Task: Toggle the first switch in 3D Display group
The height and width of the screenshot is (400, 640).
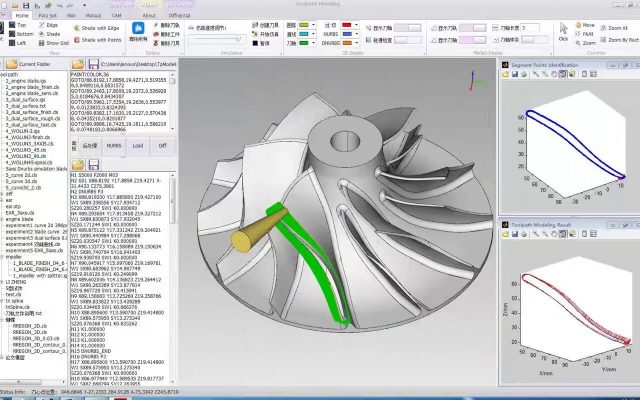Action: (408, 28)
